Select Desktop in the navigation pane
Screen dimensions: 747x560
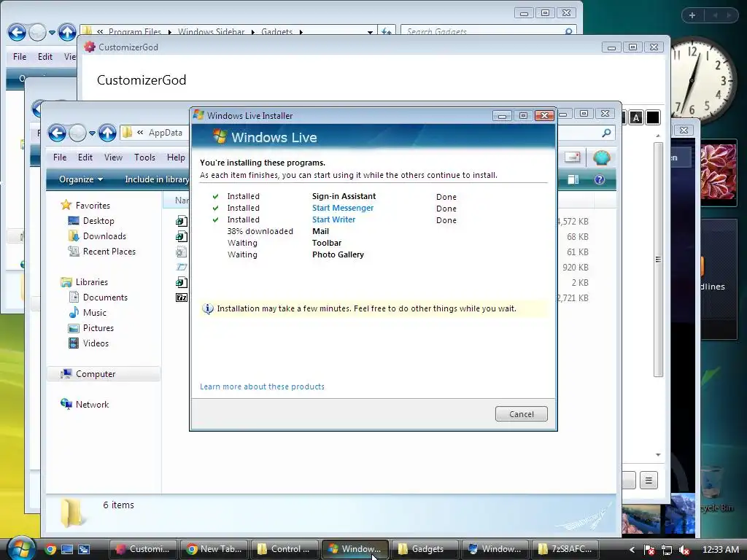coord(98,220)
